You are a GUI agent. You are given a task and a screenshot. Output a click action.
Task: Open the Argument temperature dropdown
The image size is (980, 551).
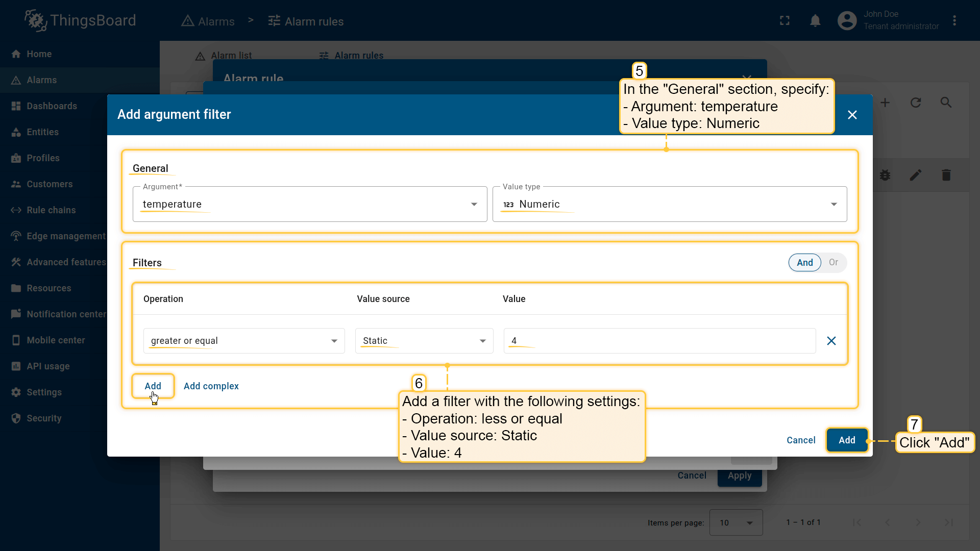(309, 204)
